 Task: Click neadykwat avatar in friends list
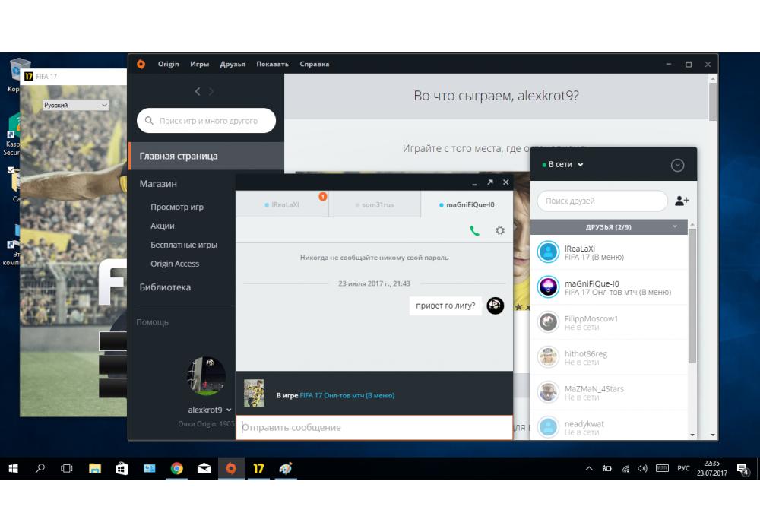(548, 427)
